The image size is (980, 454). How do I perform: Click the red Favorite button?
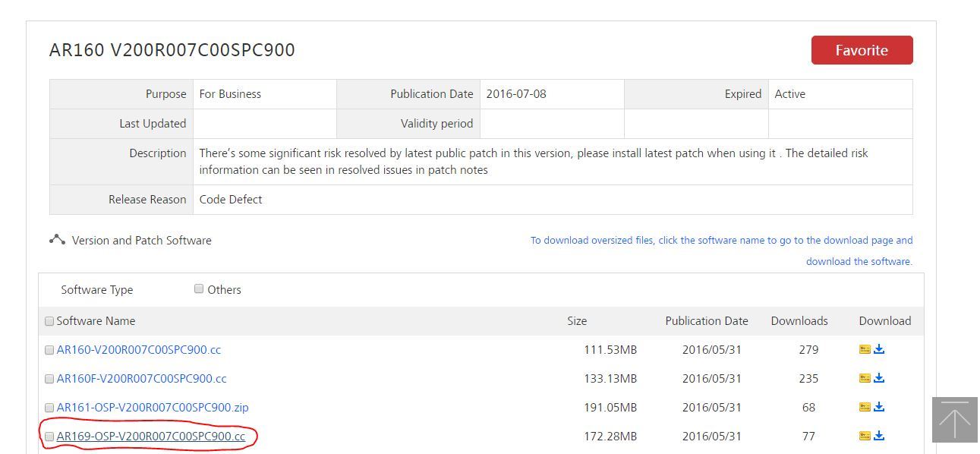point(862,50)
